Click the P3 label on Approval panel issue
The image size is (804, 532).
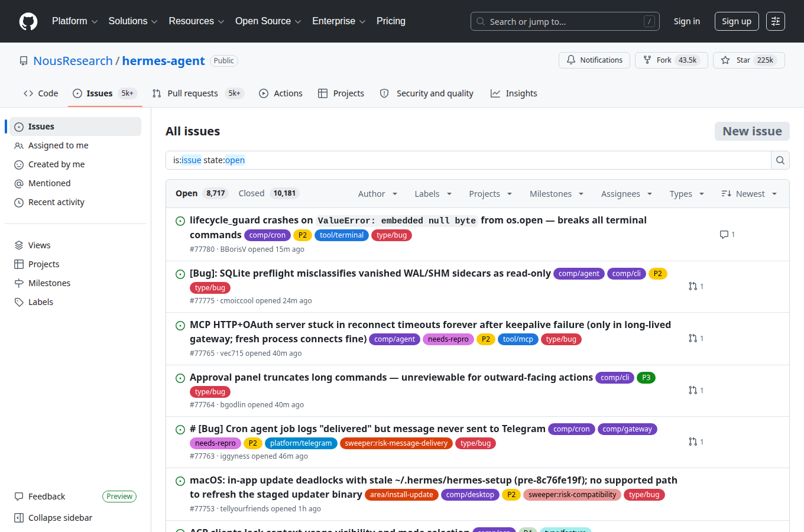(x=646, y=378)
